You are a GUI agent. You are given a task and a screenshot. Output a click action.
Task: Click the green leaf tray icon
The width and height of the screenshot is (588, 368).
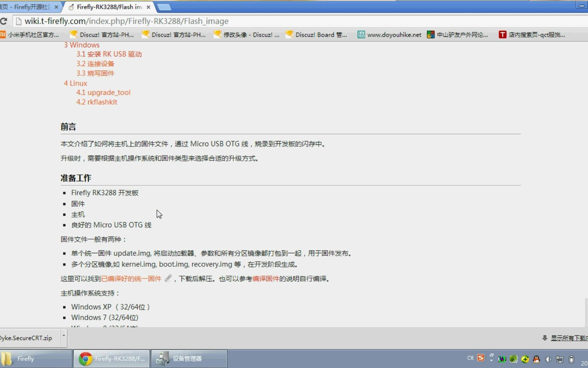point(513,359)
